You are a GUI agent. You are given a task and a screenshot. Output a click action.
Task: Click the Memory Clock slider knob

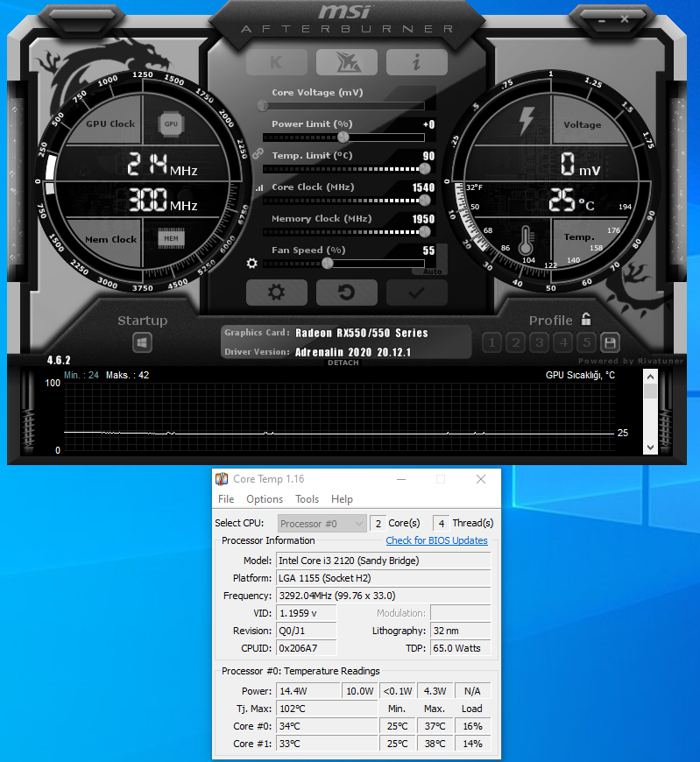[x=425, y=232]
